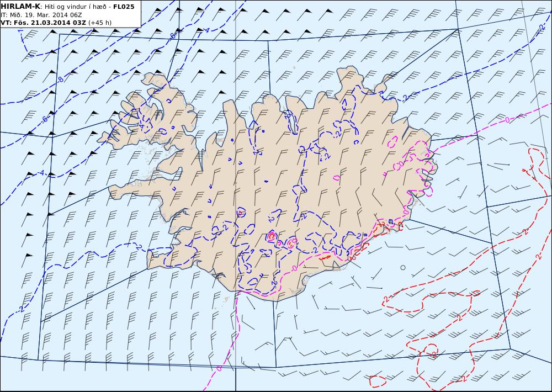Screen dimensions: 552x392
Task: Click the FL025 flight level label
Action: click(x=124, y=7)
